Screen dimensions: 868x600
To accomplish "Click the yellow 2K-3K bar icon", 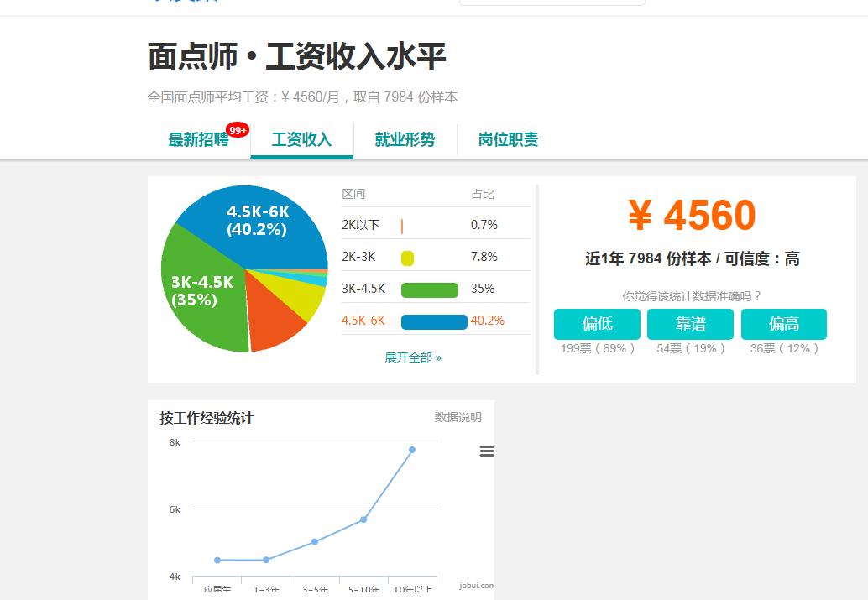I will [407, 257].
